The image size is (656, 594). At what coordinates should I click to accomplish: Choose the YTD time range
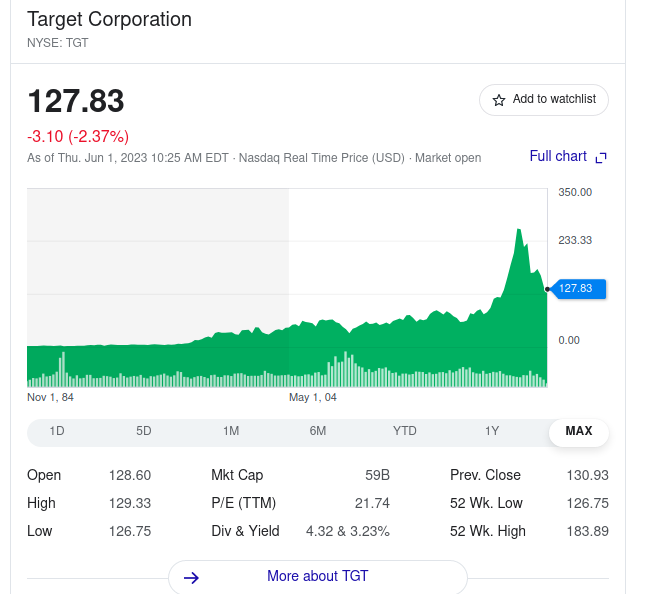tap(405, 431)
